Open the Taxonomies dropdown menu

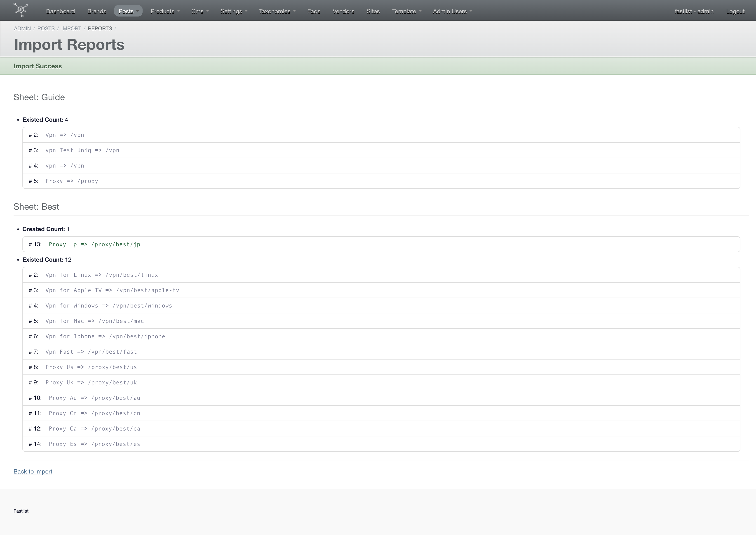tap(277, 10)
